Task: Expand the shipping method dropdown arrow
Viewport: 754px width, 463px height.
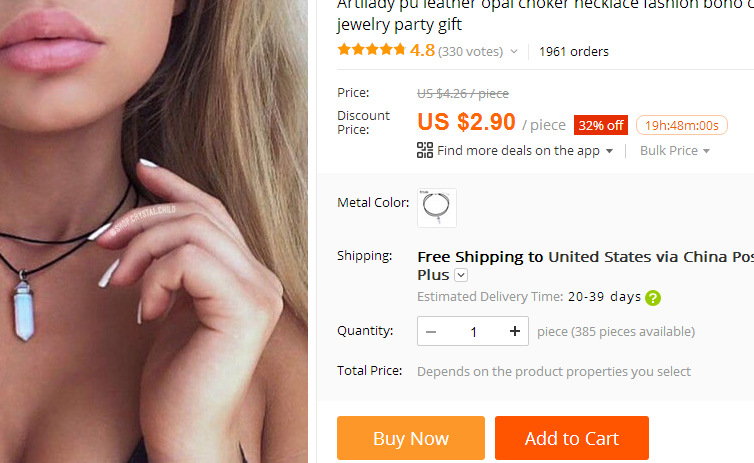Action: coord(461,275)
